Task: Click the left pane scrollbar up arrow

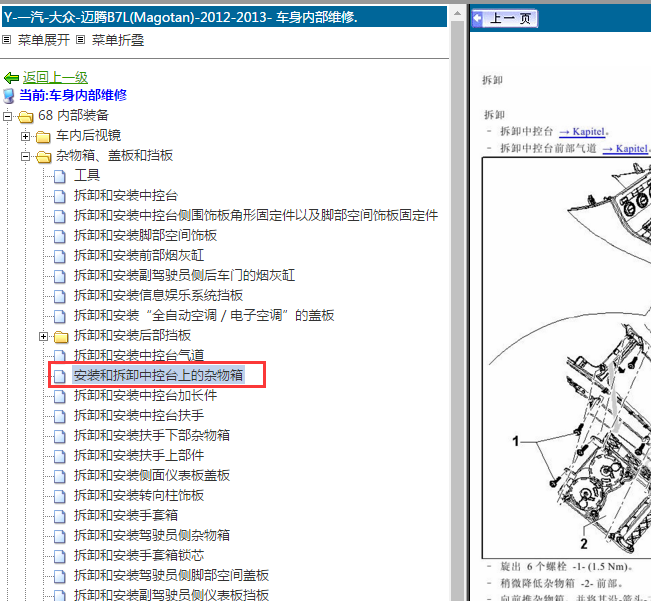Action: click(x=457, y=13)
